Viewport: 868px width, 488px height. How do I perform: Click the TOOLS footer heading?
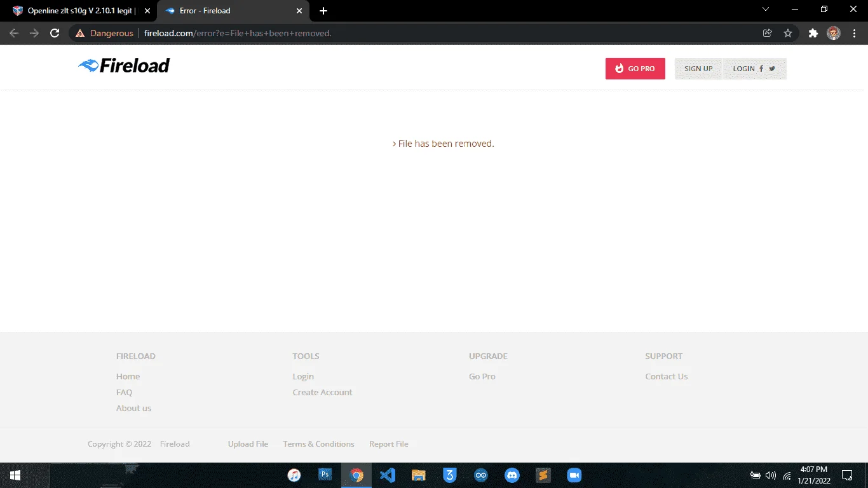[x=306, y=356]
